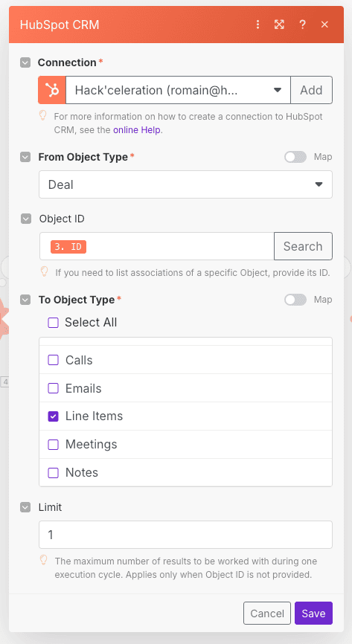352x644 pixels.
Task: Click the lightbulb hint icon under Limit
Action: tap(43, 560)
